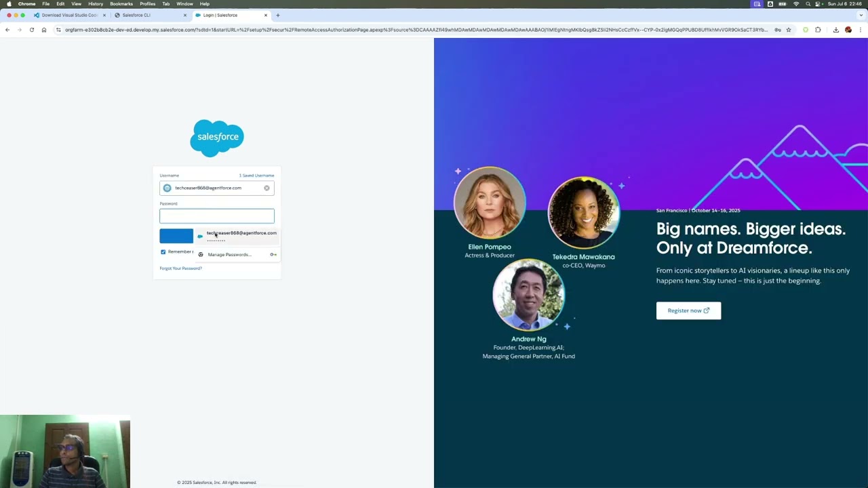Screen dimensions: 868x488
Task: Click the headline "Big names. Bigger ideas."
Action: 751,228
